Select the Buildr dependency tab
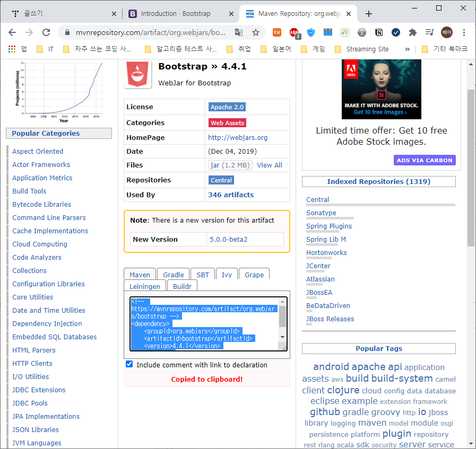This screenshot has width=476, height=449. coord(182,286)
